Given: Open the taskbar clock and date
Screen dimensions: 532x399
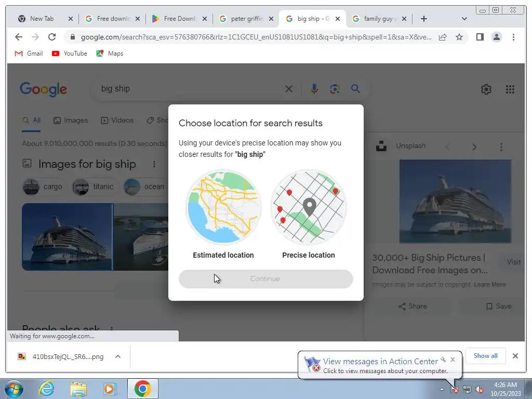Looking at the screenshot, I should coord(506,389).
